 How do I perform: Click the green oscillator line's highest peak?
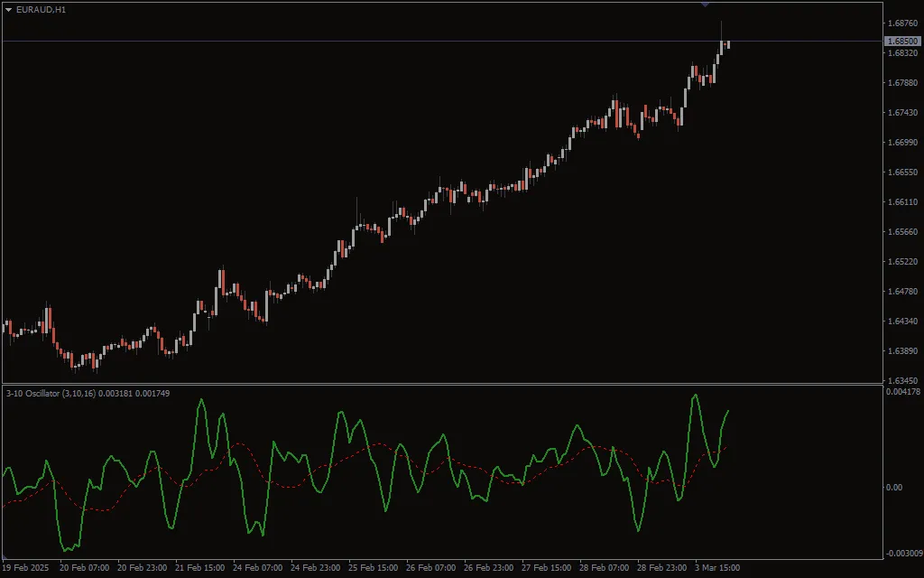tap(695, 396)
